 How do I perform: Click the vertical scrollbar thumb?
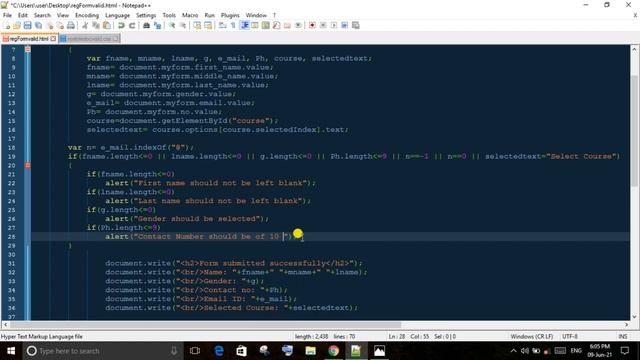[634, 130]
